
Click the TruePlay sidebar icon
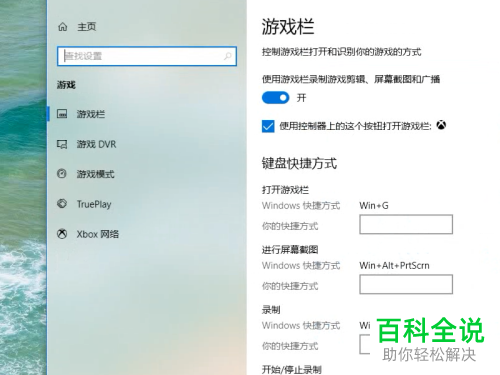[x=62, y=203]
